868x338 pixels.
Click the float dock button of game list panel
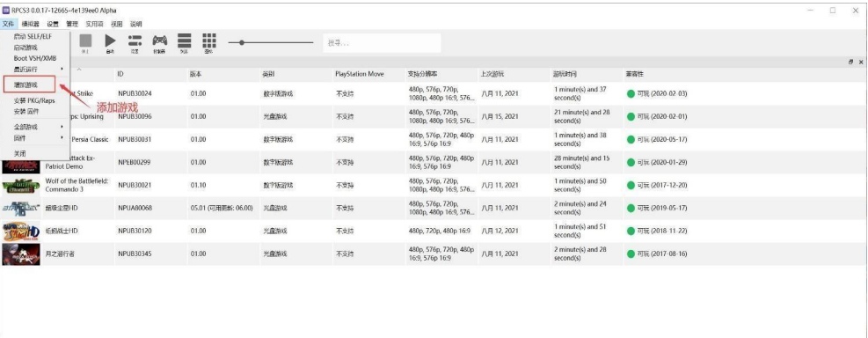click(x=850, y=62)
